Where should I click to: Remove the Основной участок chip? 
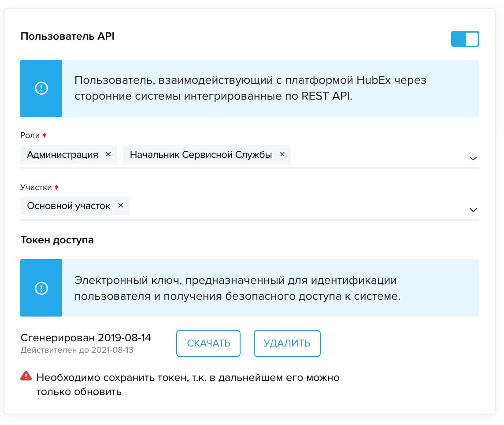click(x=121, y=205)
